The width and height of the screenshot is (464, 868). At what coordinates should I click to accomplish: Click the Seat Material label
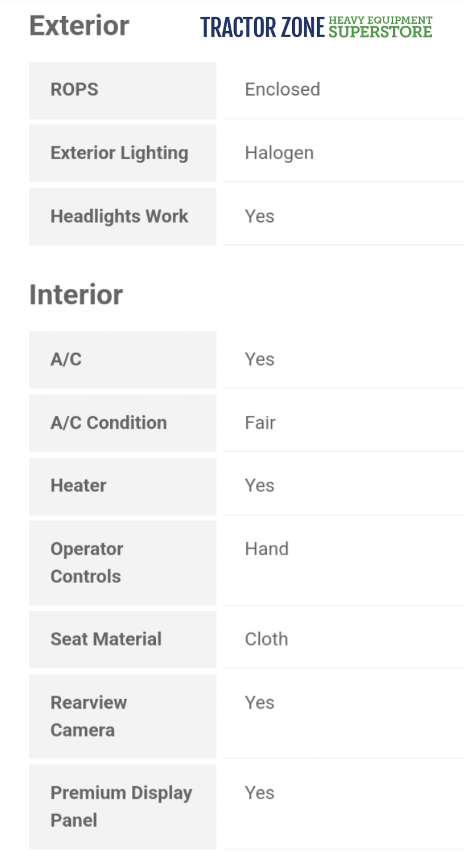[106, 639]
